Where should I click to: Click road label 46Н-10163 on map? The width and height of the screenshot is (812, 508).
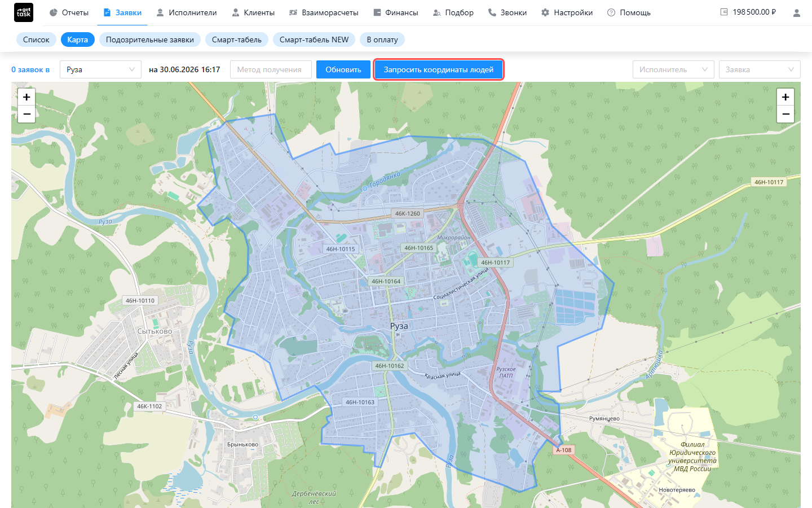click(x=360, y=402)
